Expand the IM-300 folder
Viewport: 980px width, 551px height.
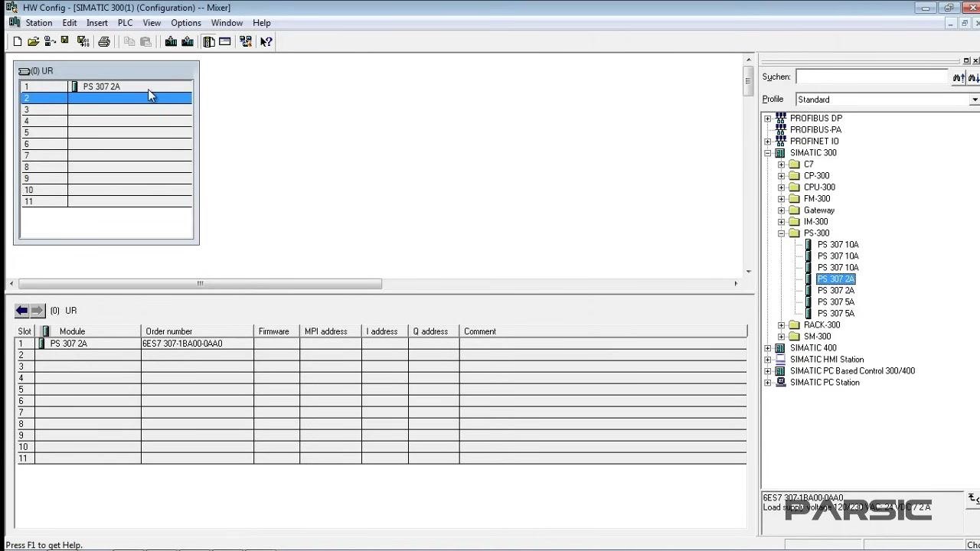pyautogui.click(x=782, y=222)
